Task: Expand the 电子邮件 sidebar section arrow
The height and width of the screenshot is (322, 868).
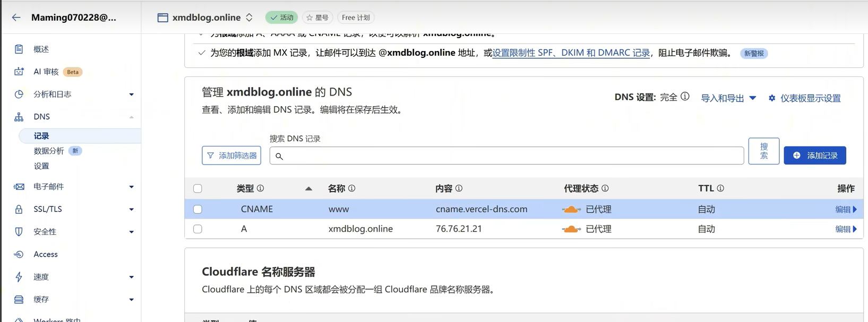Action: click(x=131, y=187)
